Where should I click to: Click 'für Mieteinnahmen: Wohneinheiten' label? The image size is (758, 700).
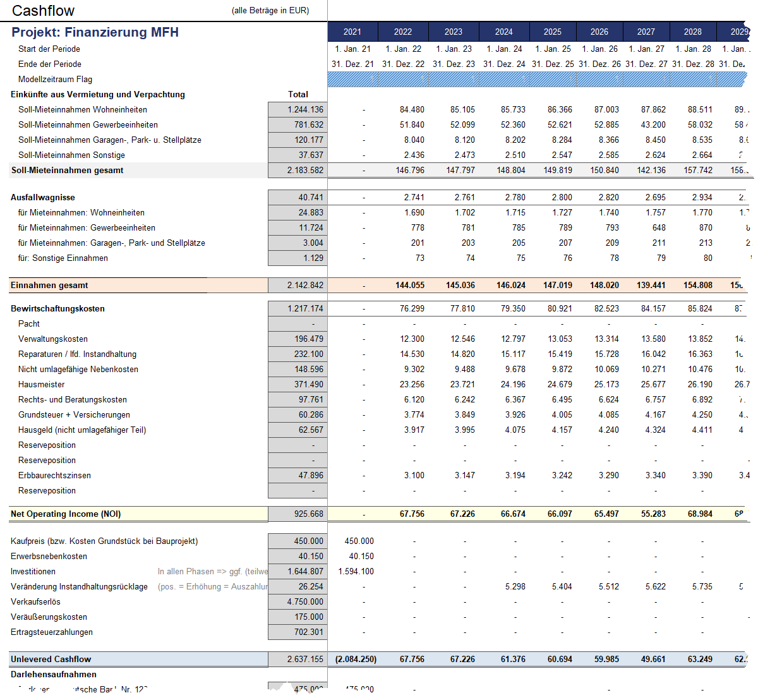pyautogui.click(x=81, y=212)
